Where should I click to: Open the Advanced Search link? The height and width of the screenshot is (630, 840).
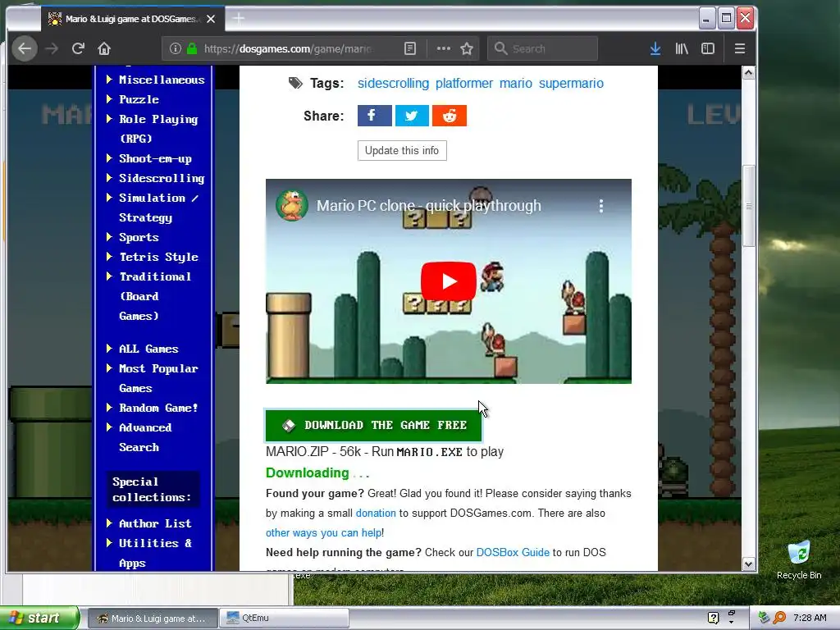click(145, 438)
